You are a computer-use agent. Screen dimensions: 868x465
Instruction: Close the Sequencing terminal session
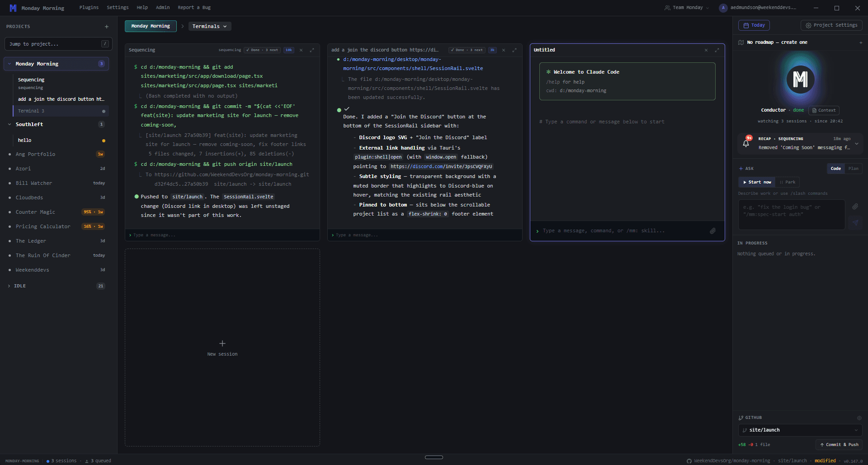point(301,50)
